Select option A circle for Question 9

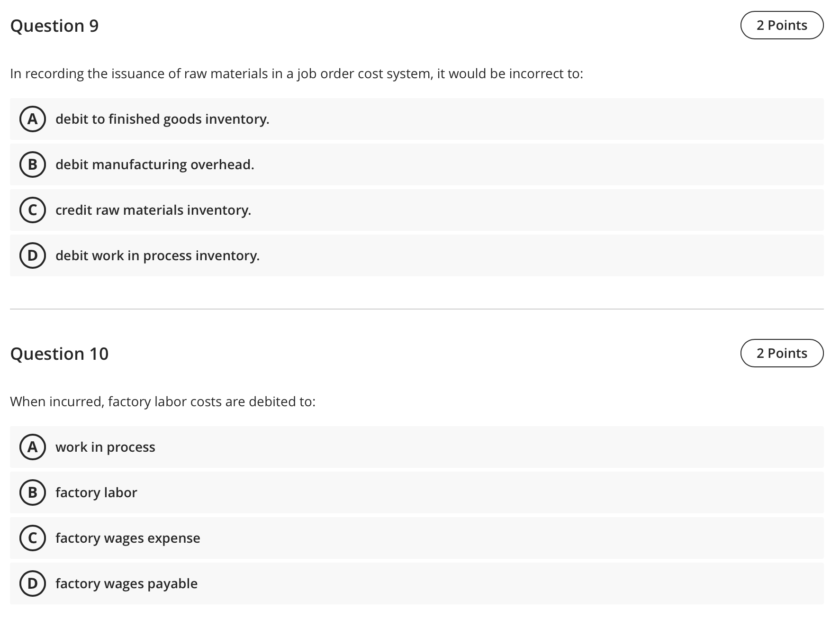(x=32, y=119)
